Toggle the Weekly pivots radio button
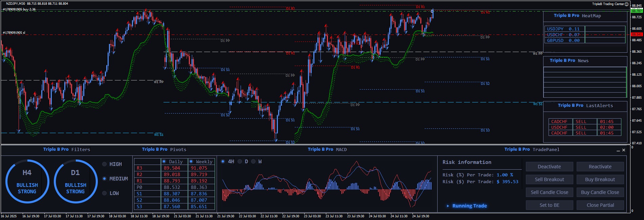Viewport: 644px width, 220px height. pyautogui.click(x=191, y=162)
